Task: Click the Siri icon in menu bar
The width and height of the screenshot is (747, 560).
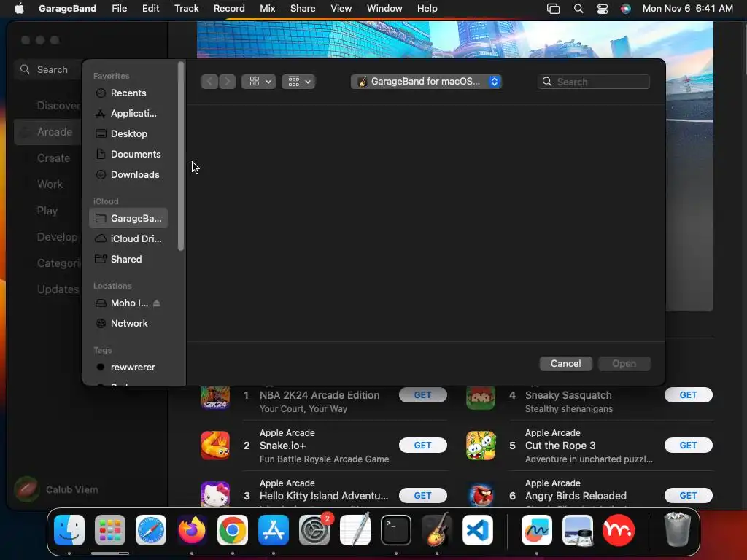Action: (625, 9)
